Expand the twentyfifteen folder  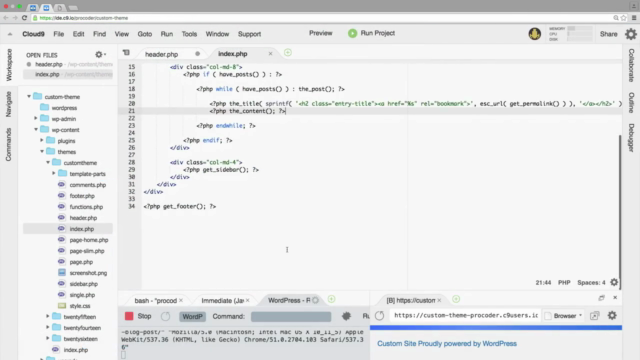(x=48, y=316)
